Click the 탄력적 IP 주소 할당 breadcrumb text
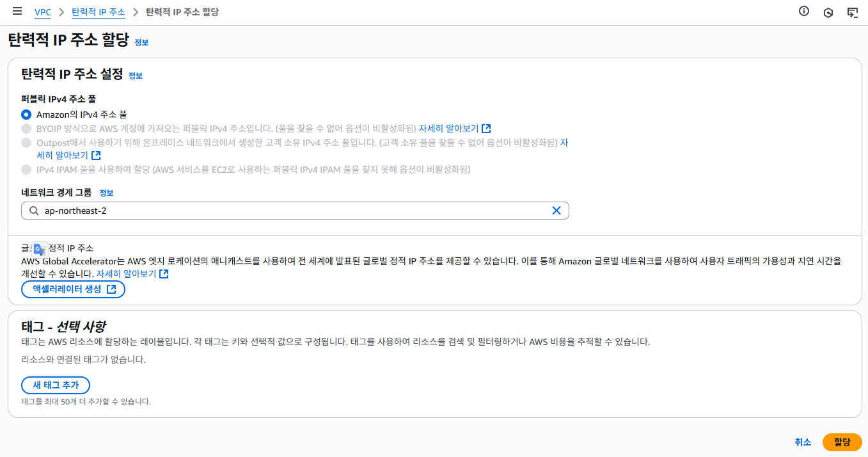The height and width of the screenshot is (457, 868). (x=182, y=12)
